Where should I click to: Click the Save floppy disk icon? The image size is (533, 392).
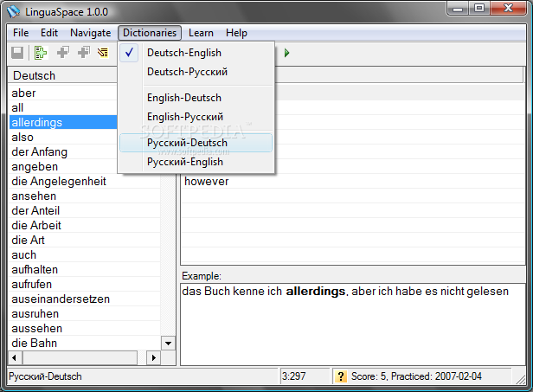[x=17, y=53]
